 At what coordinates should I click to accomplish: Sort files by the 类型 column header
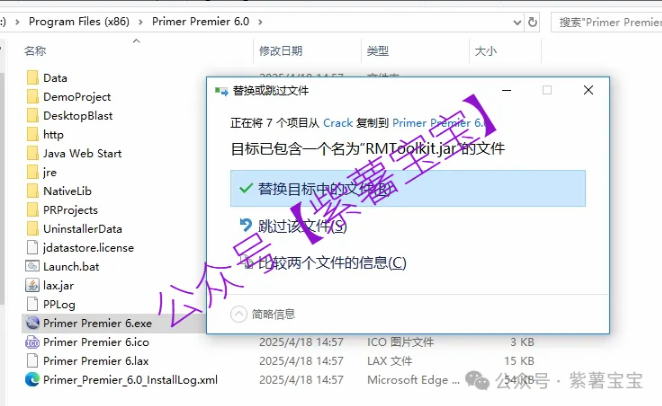[x=378, y=50]
